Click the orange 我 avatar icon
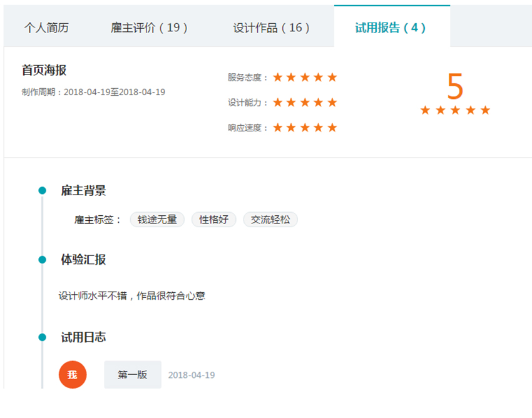 tap(73, 375)
